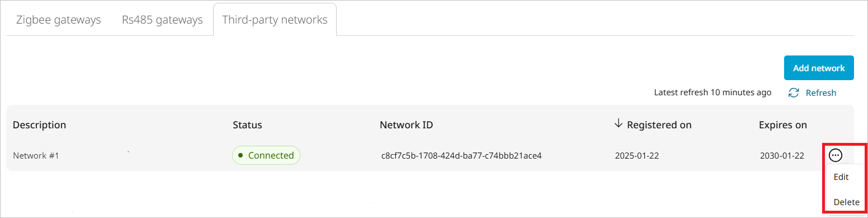The image size is (868, 218).
Task: Select the Third-party networks tab
Action: click(275, 20)
